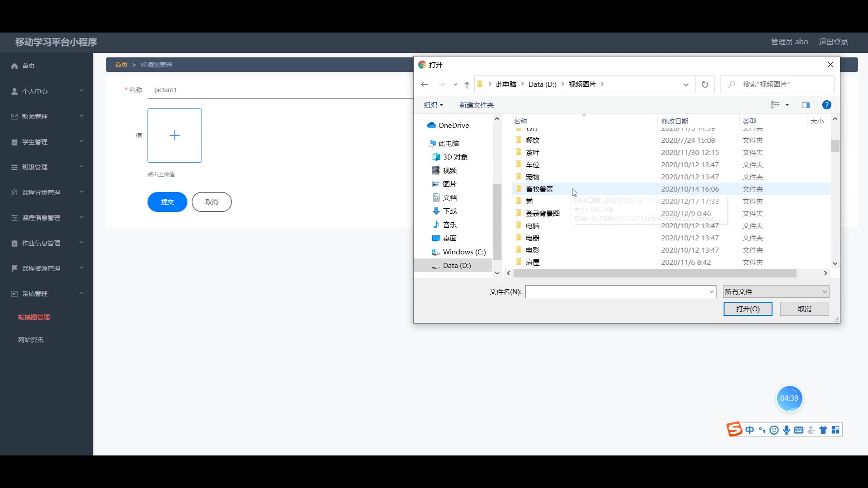
Task: Click the 首页 breadcrumb link
Action: tap(121, 65)
